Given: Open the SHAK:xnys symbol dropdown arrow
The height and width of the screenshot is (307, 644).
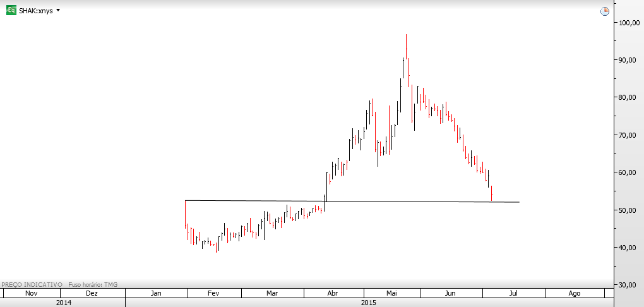Looking at the screenshot, I should pos(57,10).
